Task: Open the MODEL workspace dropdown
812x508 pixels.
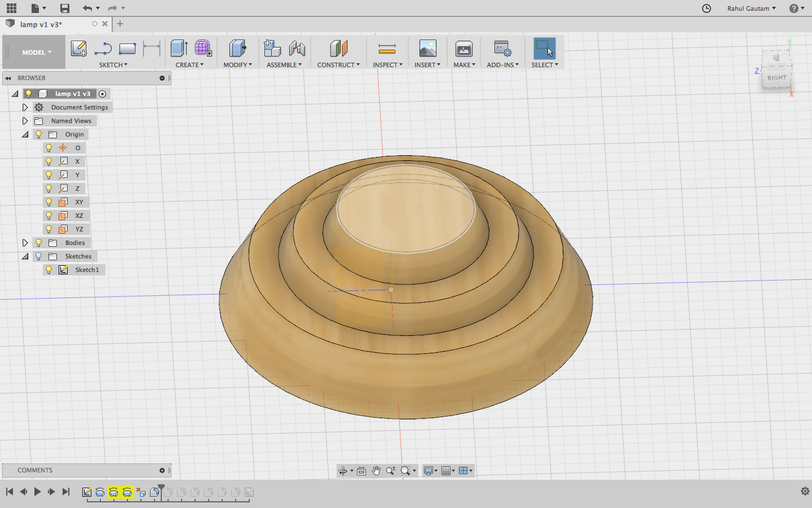Action: (x=37, y=52)
